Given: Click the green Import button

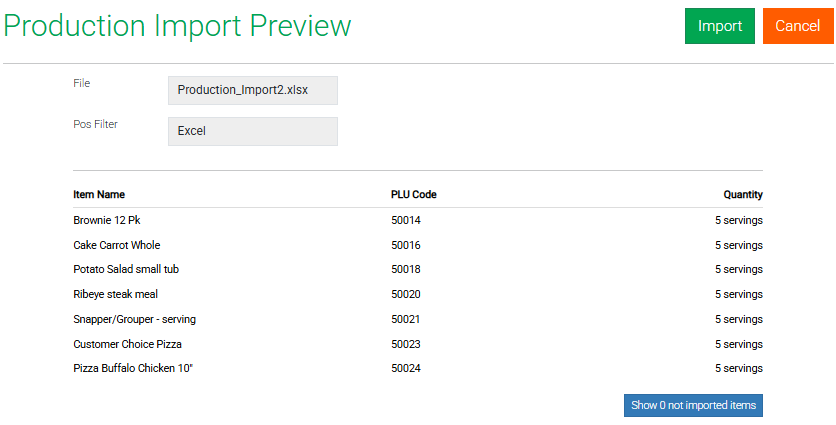Looking at the screenshot, I should click(x=719, y=26).
